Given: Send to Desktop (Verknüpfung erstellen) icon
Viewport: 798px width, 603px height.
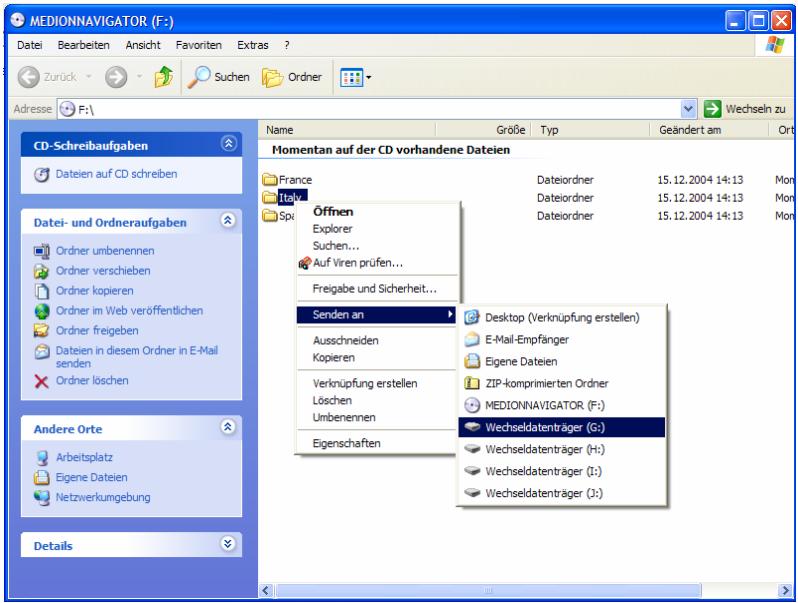Looking at the screenshot, I should point(472,318).
